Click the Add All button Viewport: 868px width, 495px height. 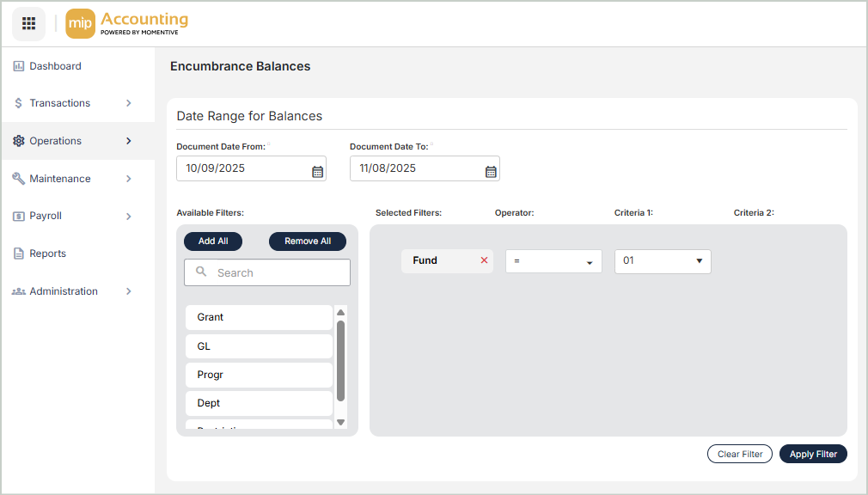click(213, 241)
